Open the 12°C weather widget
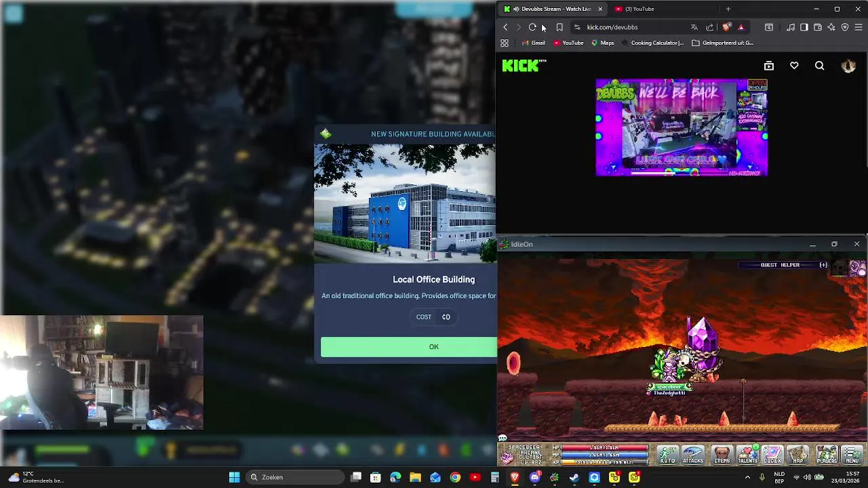The width and height of the screenshot is (868, 488). (35, 477)
